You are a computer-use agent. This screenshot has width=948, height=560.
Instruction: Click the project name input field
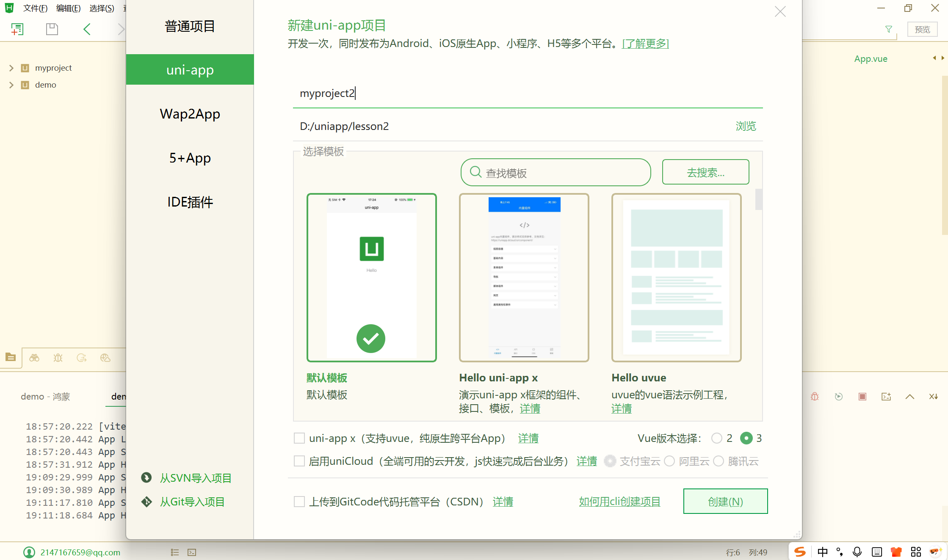click(x=528, y=93)
